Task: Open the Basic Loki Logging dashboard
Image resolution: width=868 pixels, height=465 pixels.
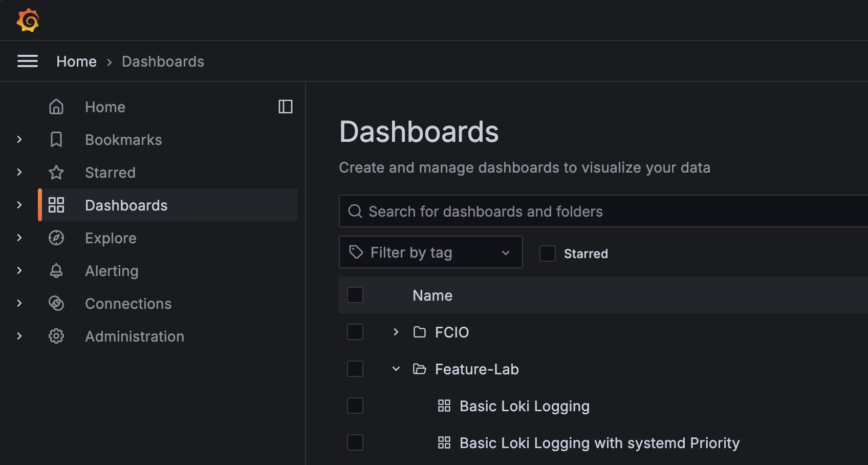Action: (x=524, y=406)
